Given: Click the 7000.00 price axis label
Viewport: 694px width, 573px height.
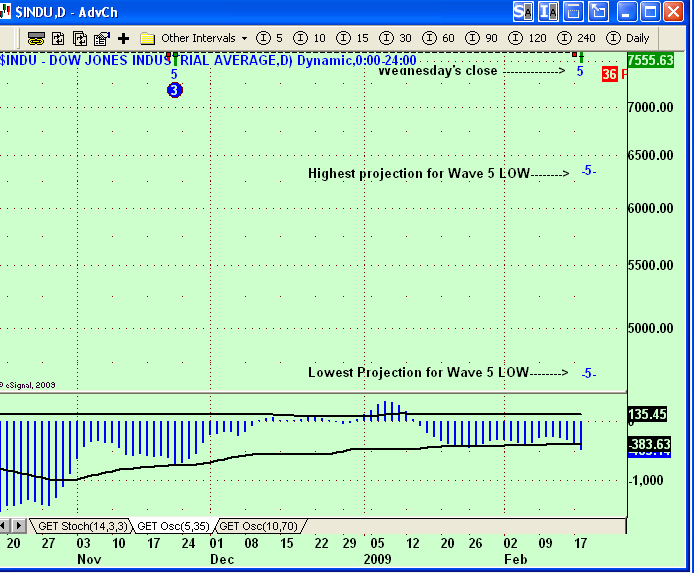Looking at the screenshot, I should point(651,107).
